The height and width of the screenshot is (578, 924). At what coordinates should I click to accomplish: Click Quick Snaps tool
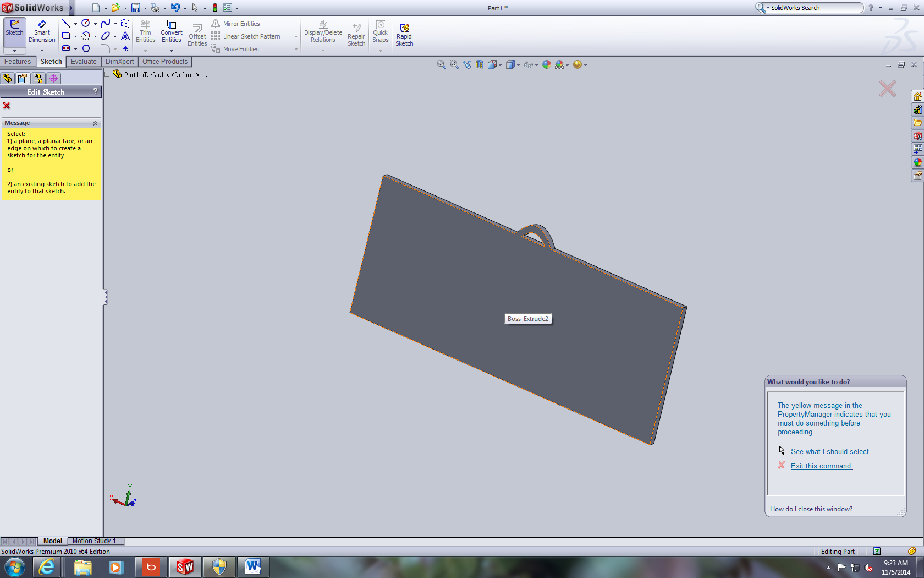[381, 32]
